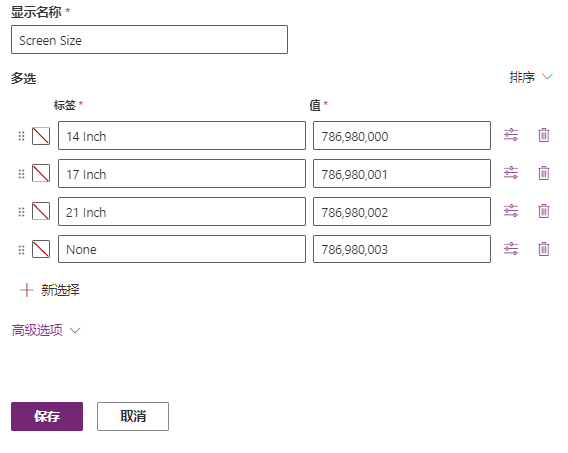Edit the 21 Inch label field
The width and height of the screenshot is (568, 453).
(x=182, y=211)
